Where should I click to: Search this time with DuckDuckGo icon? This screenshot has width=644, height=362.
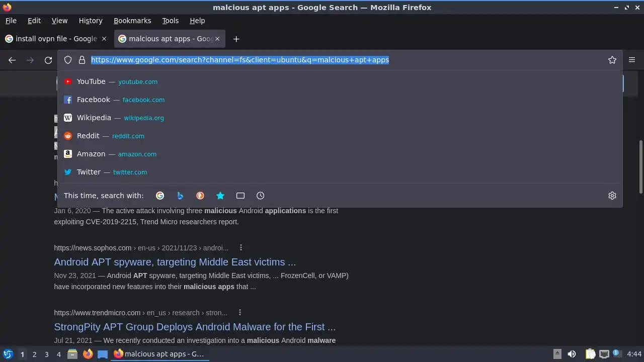[x=200, y=196]
